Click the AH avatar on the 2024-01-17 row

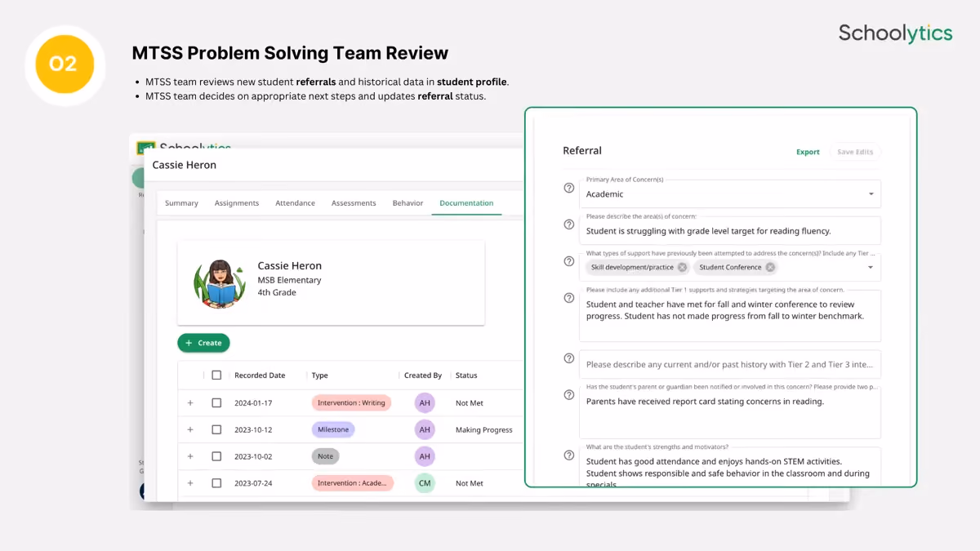tap(425, 402)
